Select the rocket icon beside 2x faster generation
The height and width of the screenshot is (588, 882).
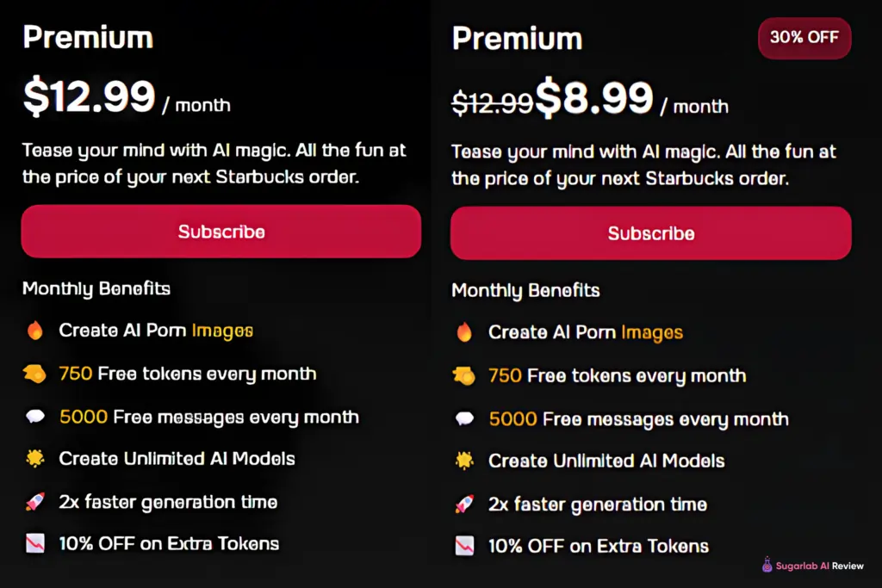click(x=36, y=501)
